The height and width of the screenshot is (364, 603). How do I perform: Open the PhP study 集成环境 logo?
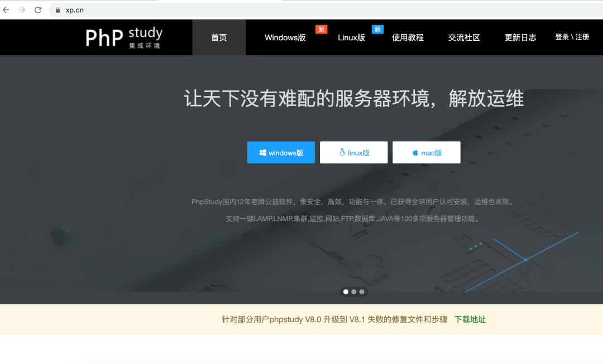click(123, 37)
